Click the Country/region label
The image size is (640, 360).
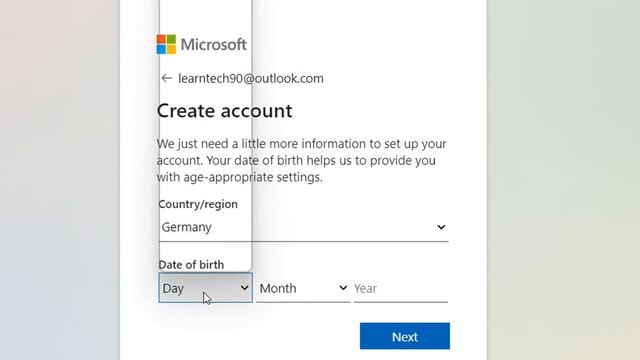(x=198, y=204)
